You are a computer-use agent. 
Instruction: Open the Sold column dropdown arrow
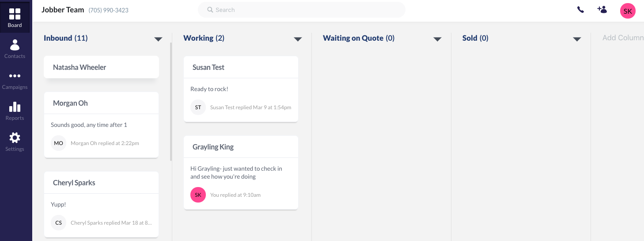pyautogui.click(x=576, y=39)
